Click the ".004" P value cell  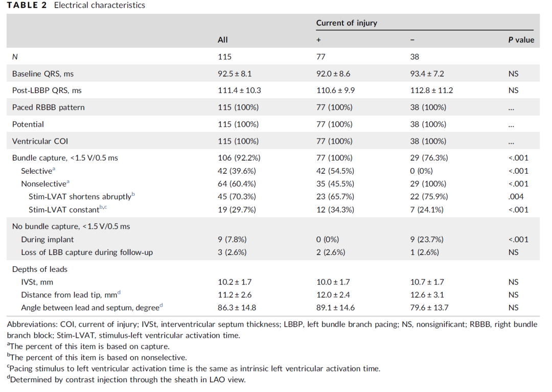point(514,196)
